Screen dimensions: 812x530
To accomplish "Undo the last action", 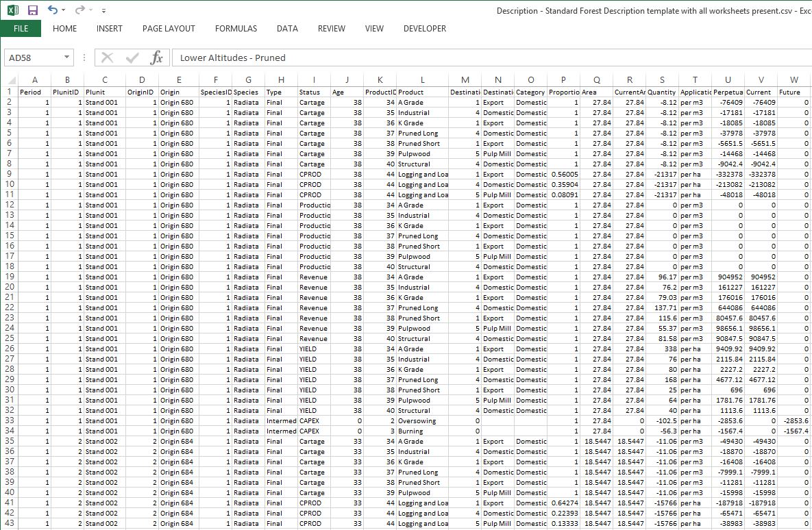I will (52, 10).
